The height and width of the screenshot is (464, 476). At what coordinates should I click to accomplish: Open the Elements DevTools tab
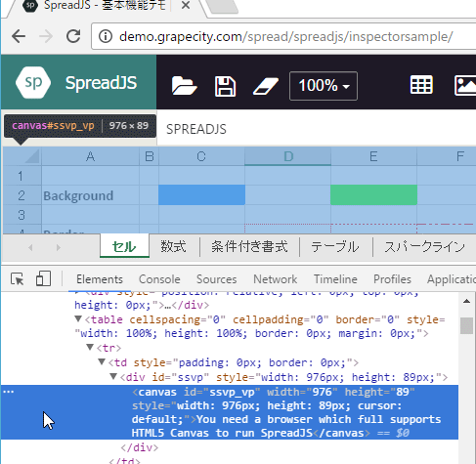tap(100, 279)
